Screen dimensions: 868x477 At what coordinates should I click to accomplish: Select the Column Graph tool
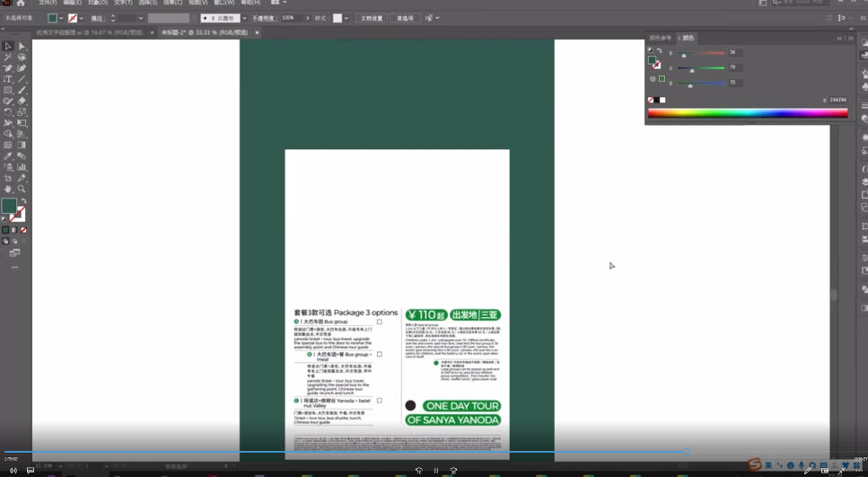click(22, 167)
